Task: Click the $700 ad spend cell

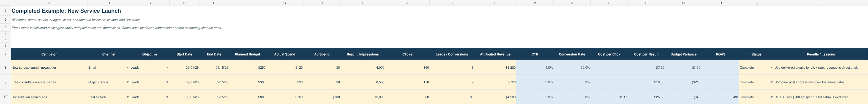Action: point(322,97)
